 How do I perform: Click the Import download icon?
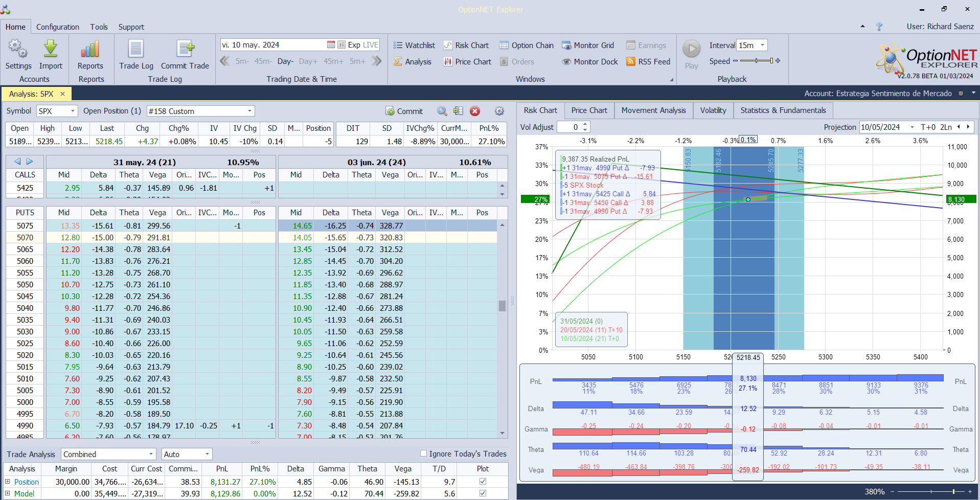(x=51, y=50)
